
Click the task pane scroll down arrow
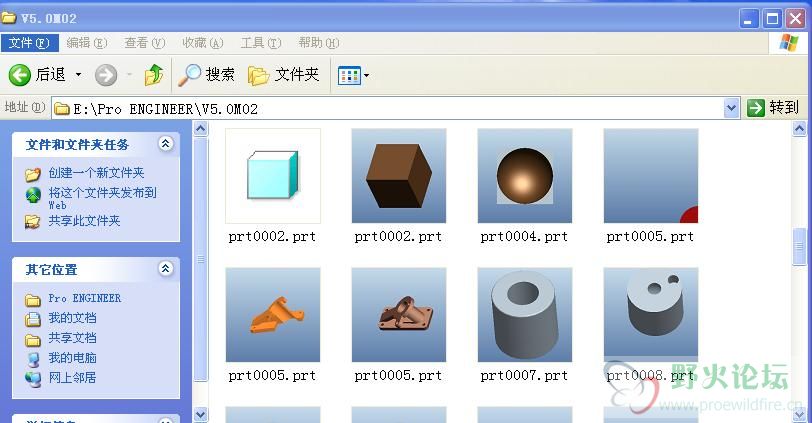pyautogui.click(x=200, y=414)
